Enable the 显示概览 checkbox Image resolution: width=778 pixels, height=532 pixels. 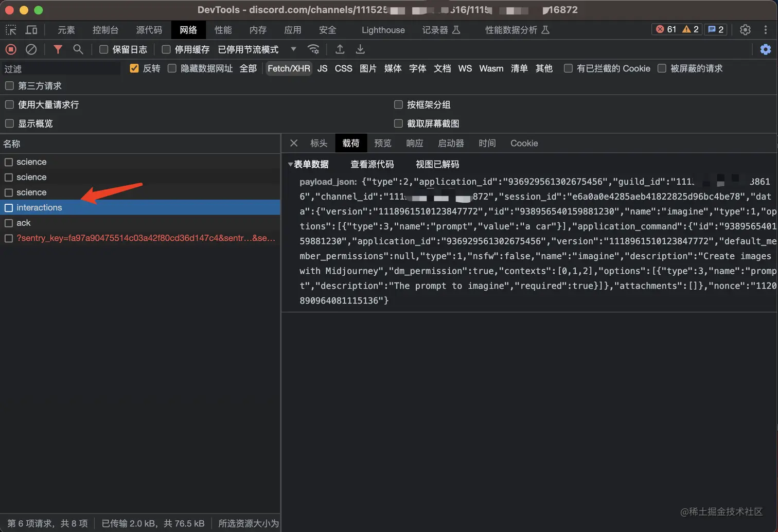click(x=9, y=123)
